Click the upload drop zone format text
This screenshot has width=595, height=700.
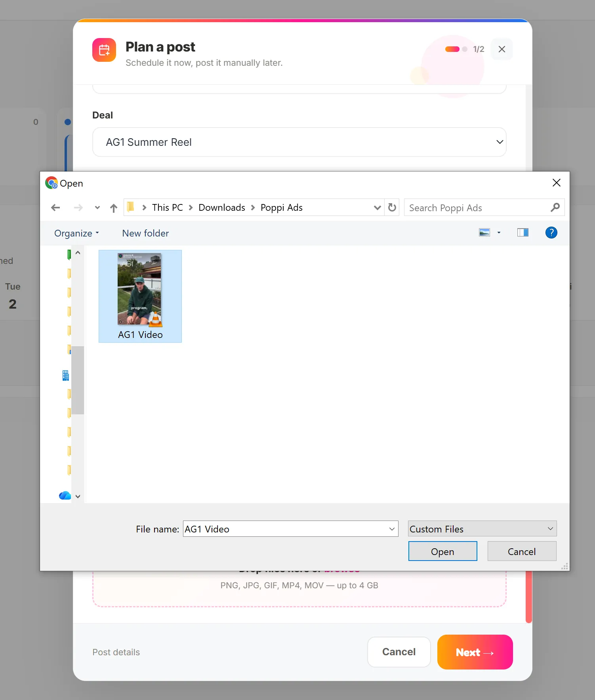pyautogui.click(x=299, y=586)
